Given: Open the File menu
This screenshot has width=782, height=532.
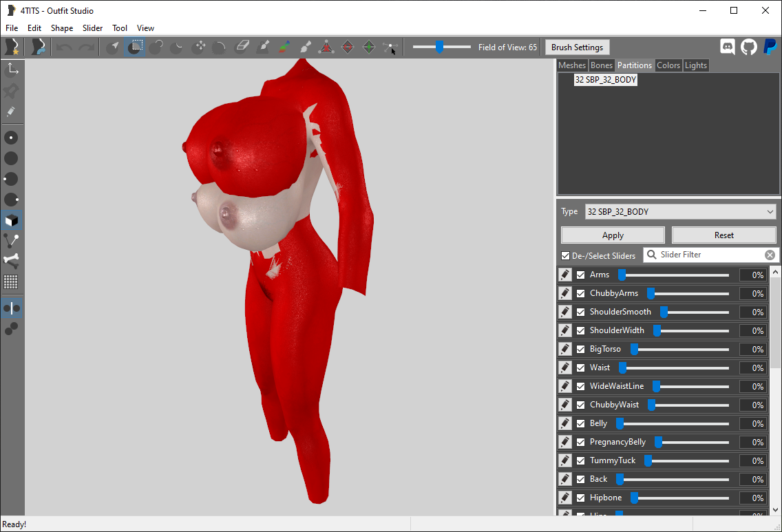Looking at the screenshot, I should click(x=12, y=28).
